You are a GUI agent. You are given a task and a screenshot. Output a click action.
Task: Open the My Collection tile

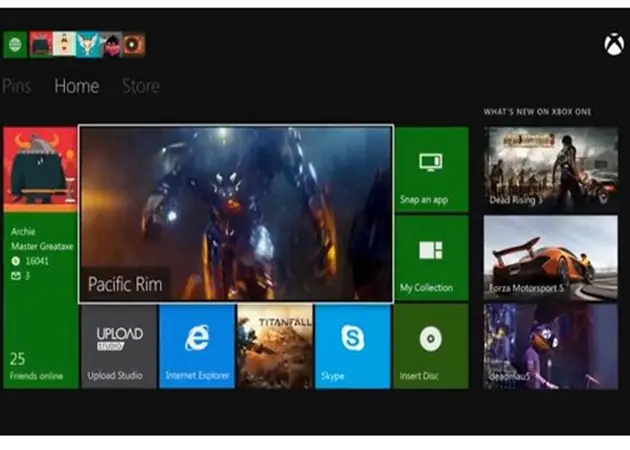432,258
